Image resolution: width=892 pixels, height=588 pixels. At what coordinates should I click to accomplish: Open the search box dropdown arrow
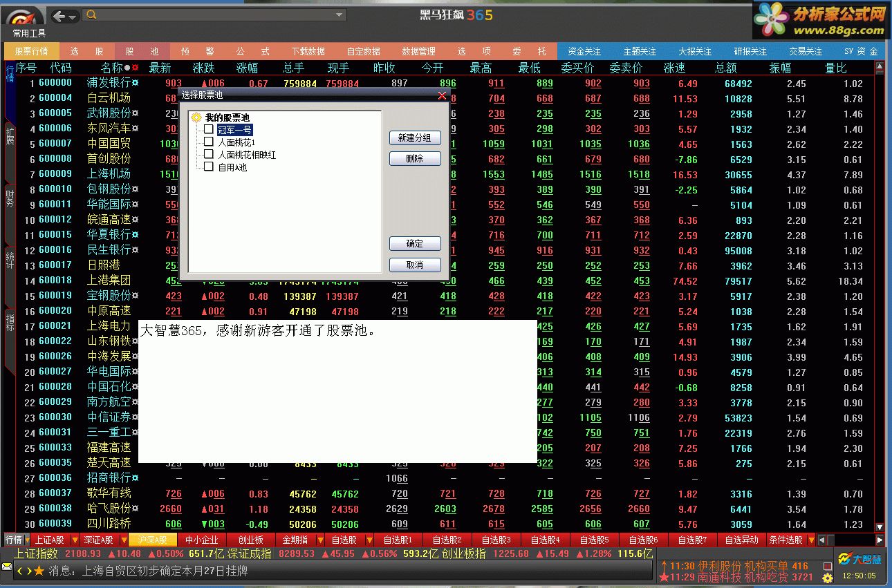point(340,15)
